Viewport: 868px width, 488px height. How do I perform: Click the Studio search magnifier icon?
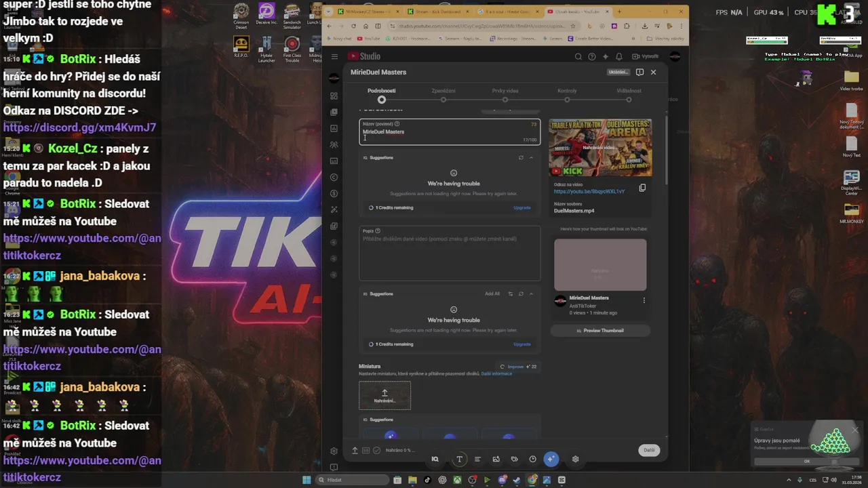578,56
